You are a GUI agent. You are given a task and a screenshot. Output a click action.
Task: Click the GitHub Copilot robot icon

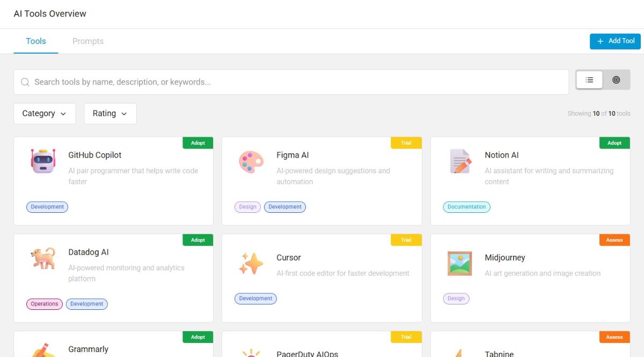[x=43, y=161]
